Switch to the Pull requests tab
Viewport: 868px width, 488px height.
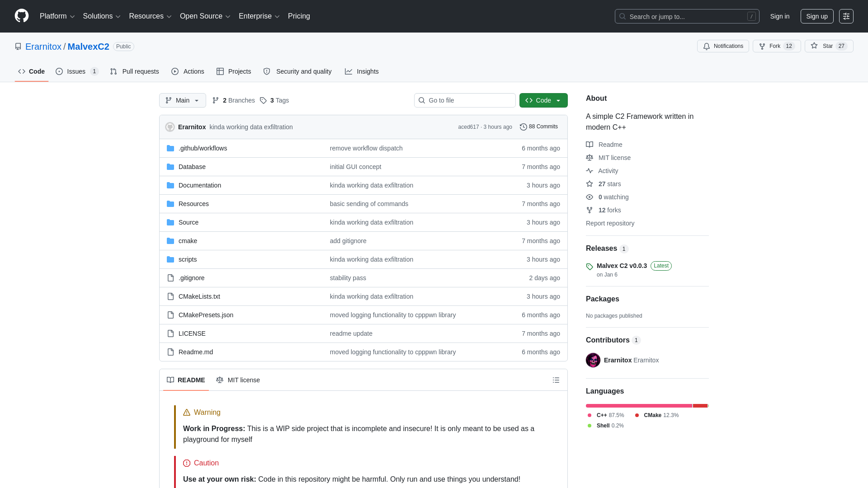pyautogui.click(x=134, y=71)
